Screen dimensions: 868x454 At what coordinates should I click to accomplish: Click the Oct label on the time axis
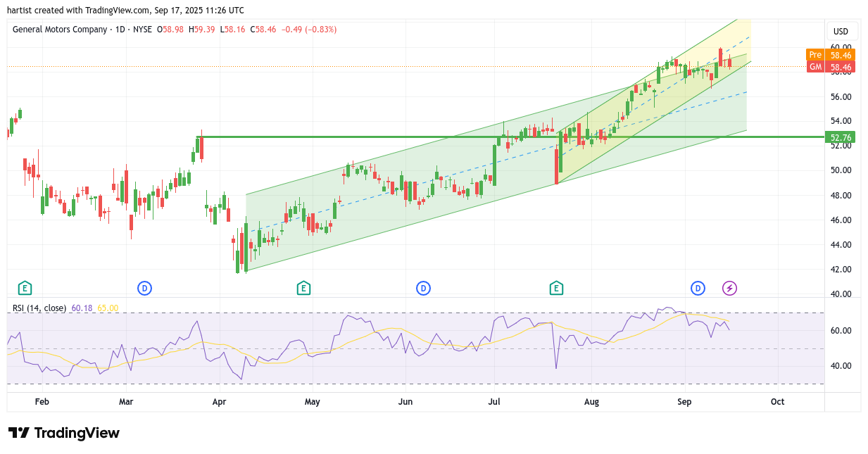[777, 402]
